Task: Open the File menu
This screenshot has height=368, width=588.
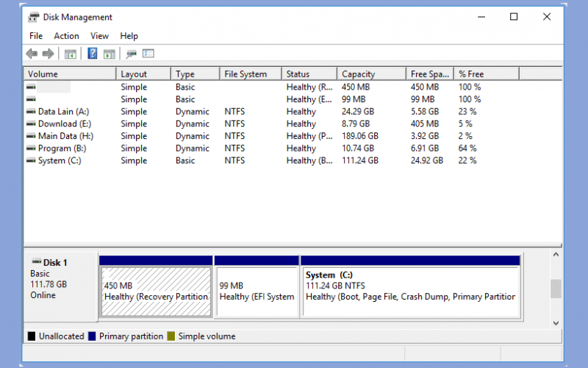Action: 36,36
